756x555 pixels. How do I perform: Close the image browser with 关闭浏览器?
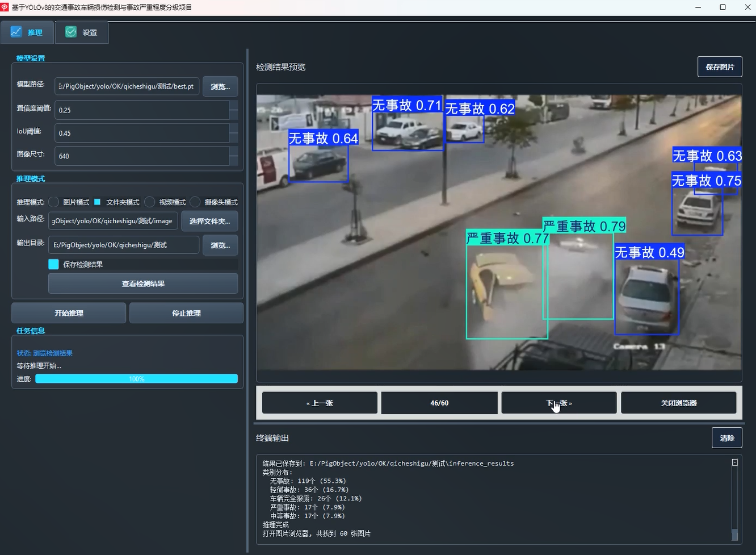click(x=679, y=403)
